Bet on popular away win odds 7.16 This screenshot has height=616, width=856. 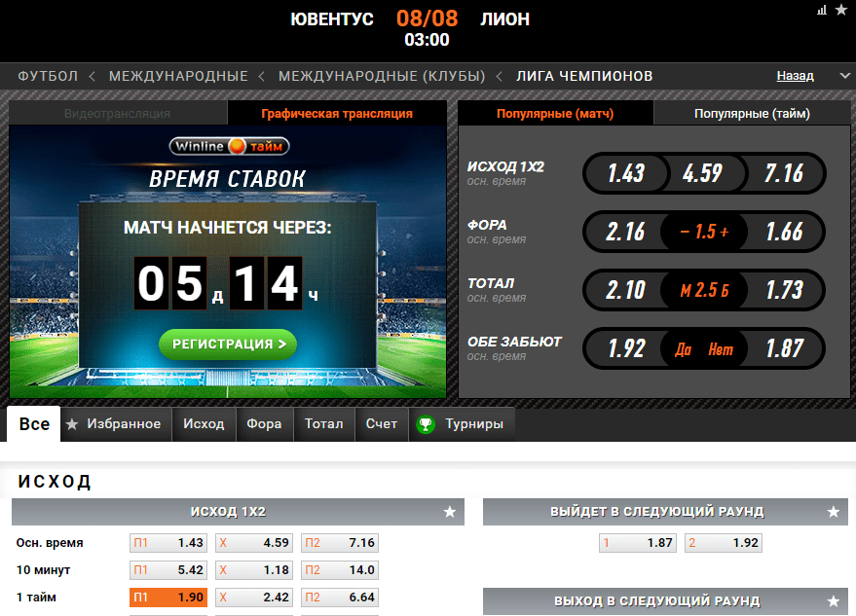tap(784, 173)
